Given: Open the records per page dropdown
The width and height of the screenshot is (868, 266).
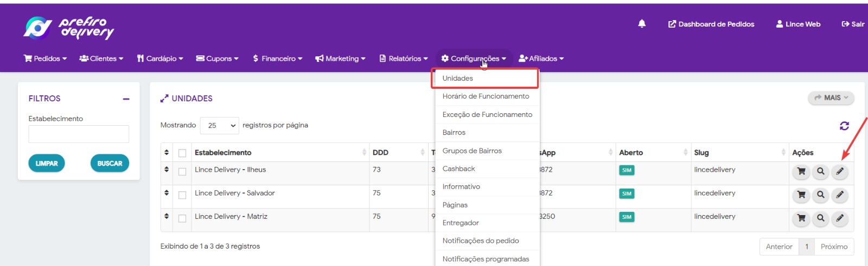Looking at the screenshot, I should click(x=220, y=126).
